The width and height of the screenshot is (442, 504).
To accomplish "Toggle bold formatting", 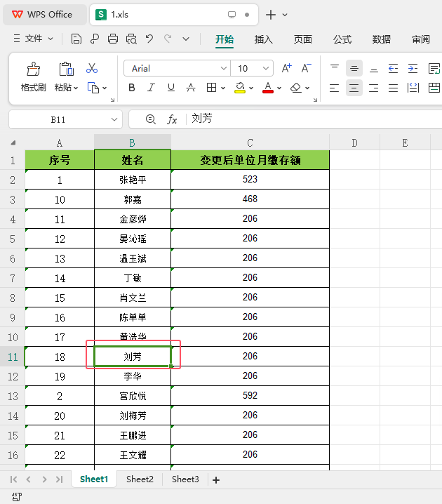I will coord(132,88).
